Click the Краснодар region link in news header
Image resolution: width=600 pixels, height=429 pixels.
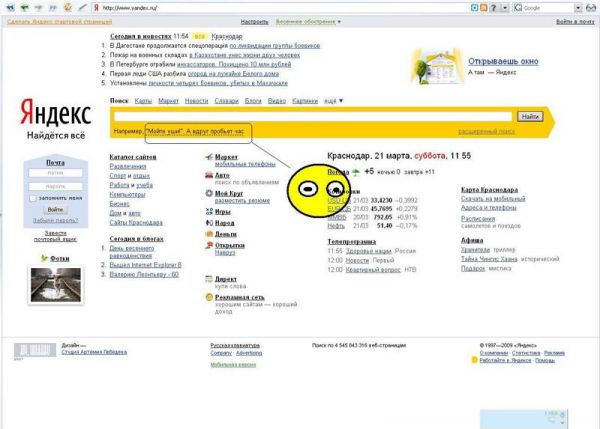(x=227, y=36)
